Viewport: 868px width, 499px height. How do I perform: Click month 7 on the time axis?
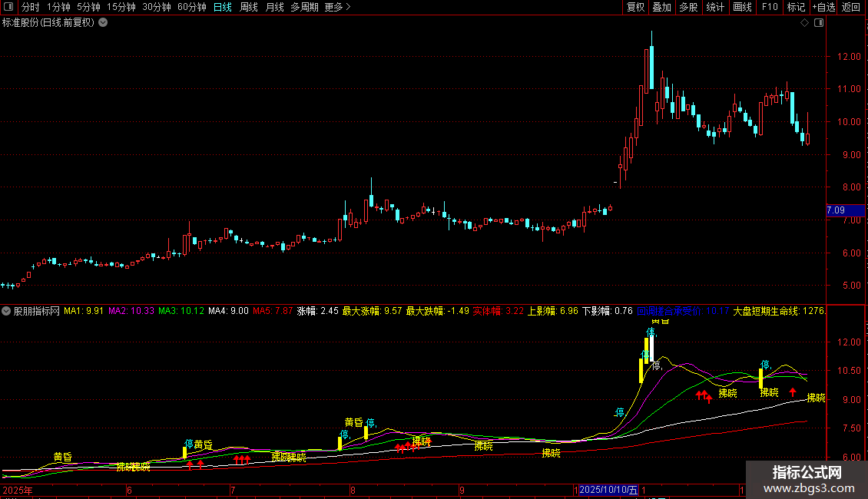[x=233, y=490]
